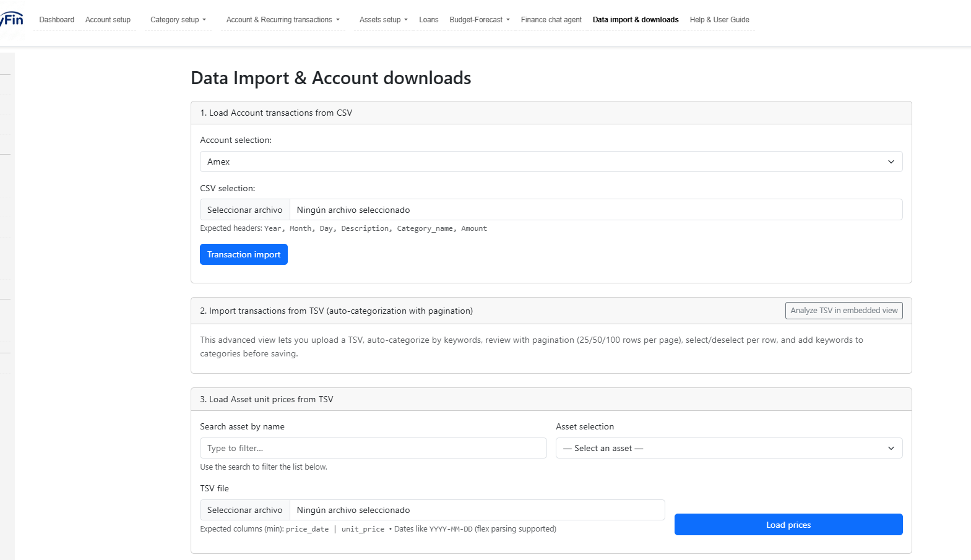Open the Dashboard page
Image resolution: width=971 pixels, height=560 pixels.
[x=56, y=20]
